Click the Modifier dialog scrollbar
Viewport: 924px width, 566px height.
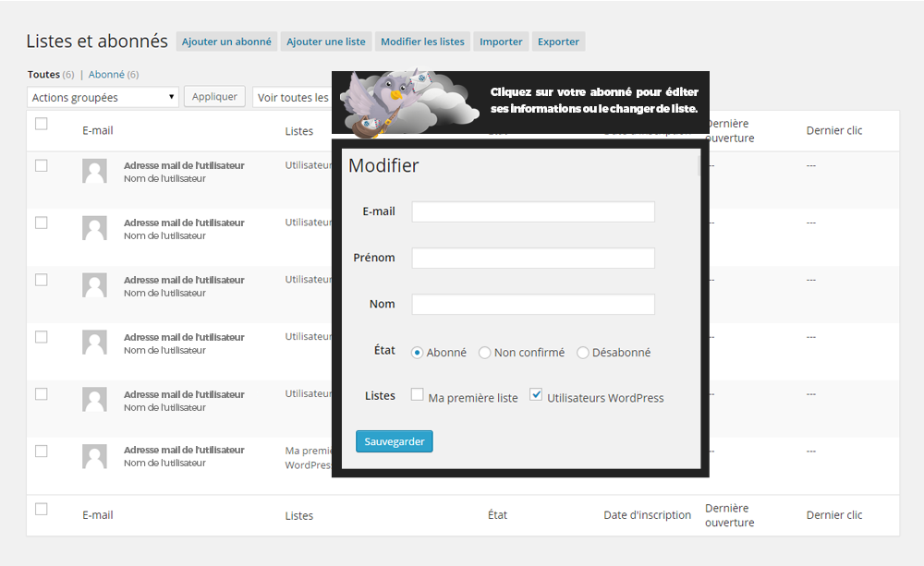[699, 166]
